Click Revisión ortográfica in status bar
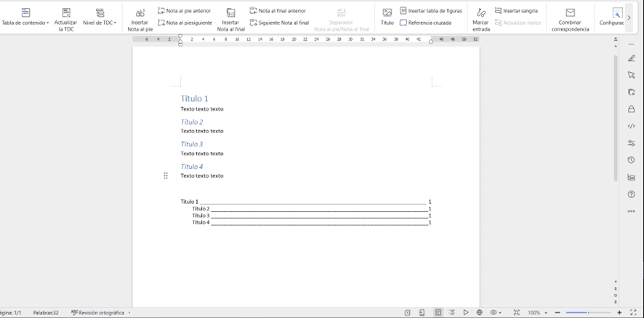Image resolution: width=644 pixels, height=318 pixels. (x=97, y=312)
